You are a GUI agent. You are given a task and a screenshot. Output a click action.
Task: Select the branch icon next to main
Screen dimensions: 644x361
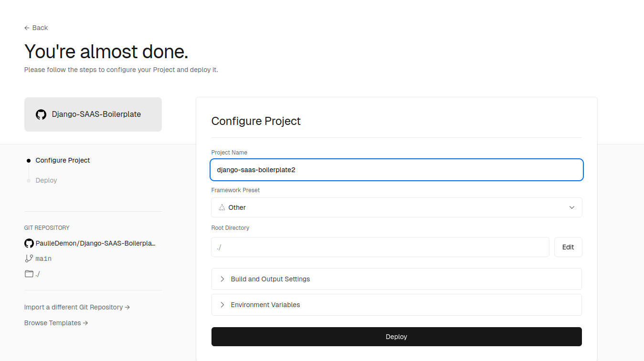(x=29, y=258)
